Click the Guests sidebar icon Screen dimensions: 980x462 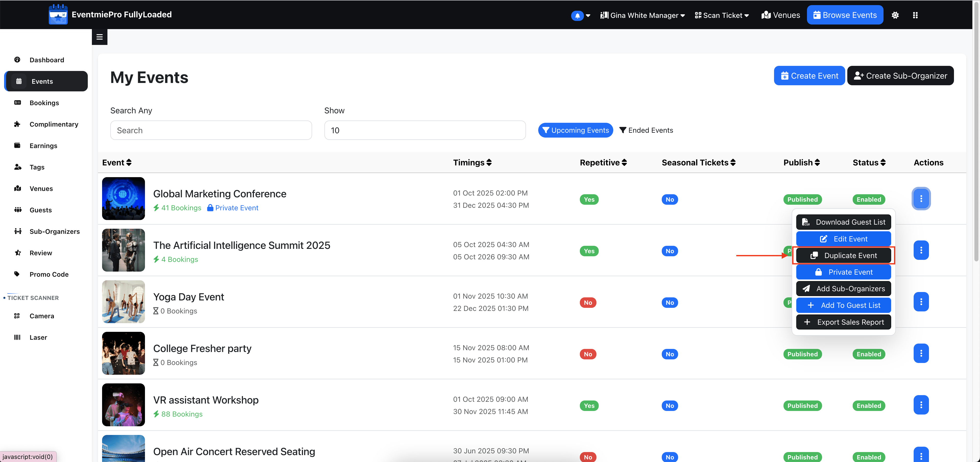[18, 210]
